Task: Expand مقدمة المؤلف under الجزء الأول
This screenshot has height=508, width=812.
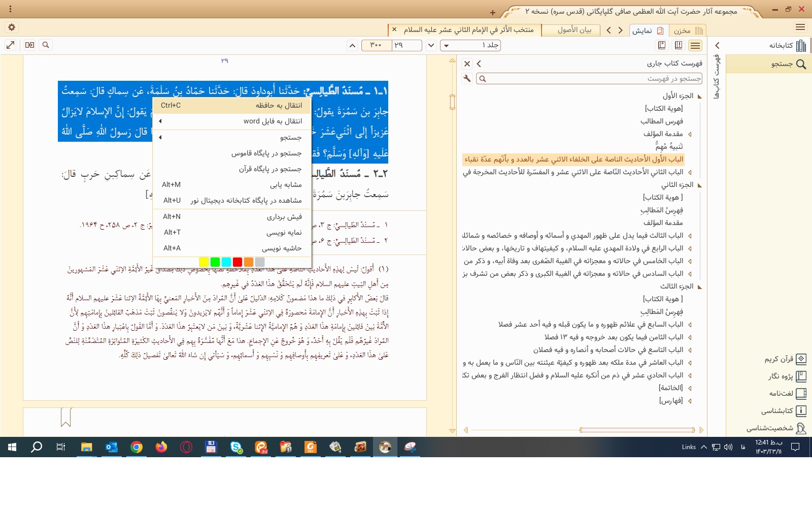Action: tap(690, 134)
